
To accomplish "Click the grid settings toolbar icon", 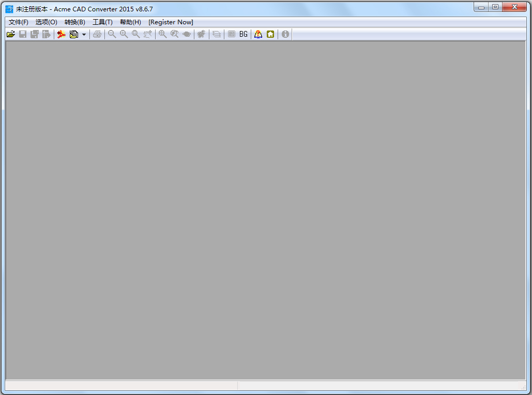I will coord(231,34).
